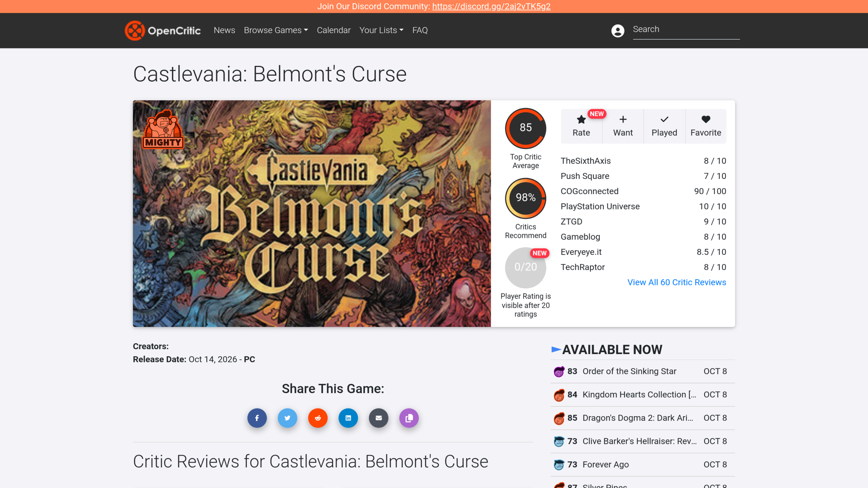Click the Available Now heading

(612, 349)
